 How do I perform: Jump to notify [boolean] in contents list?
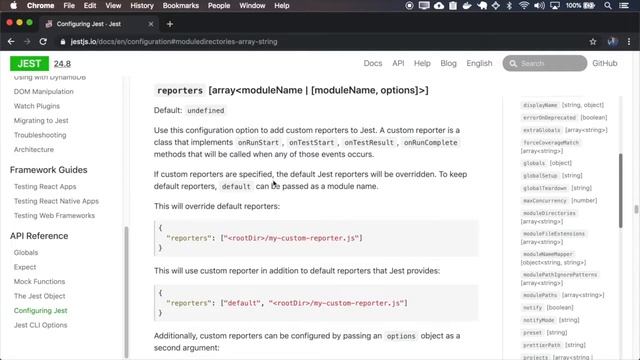click(547, 307)
